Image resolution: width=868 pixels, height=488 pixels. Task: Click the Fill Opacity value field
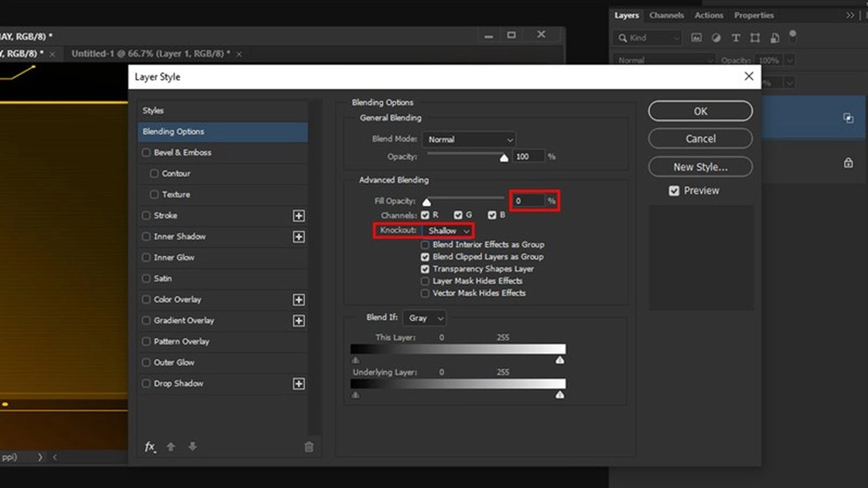coord(528,201)
